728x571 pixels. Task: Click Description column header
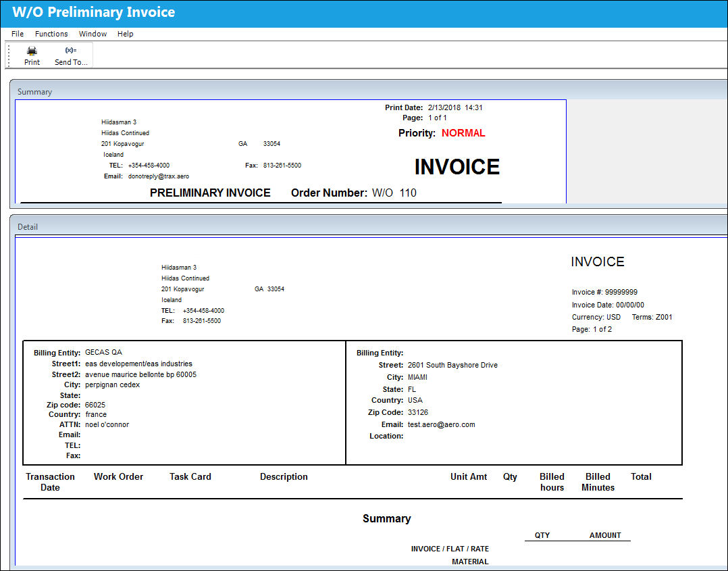[284, 476]
